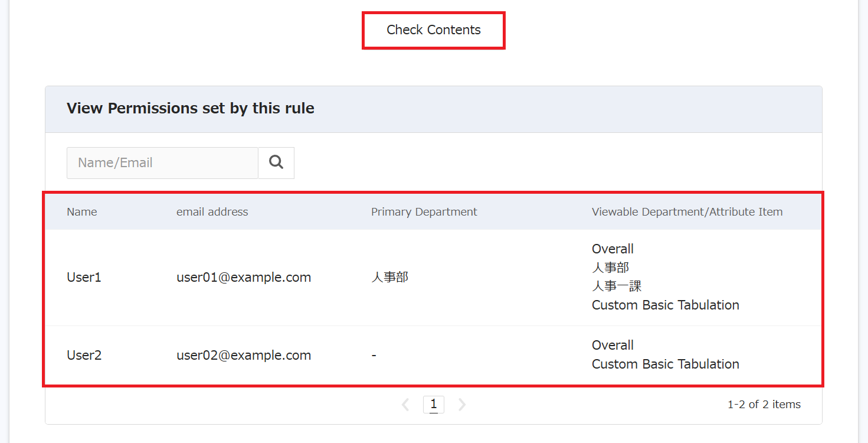Image resolution: width=868 pixels, height=443 pixels.
Task: Click Overall in User2's viewable items
Action: 612,346
